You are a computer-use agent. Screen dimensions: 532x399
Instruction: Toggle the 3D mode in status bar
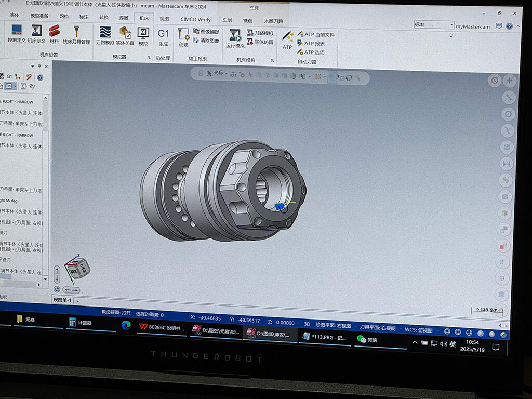[307, 324]
